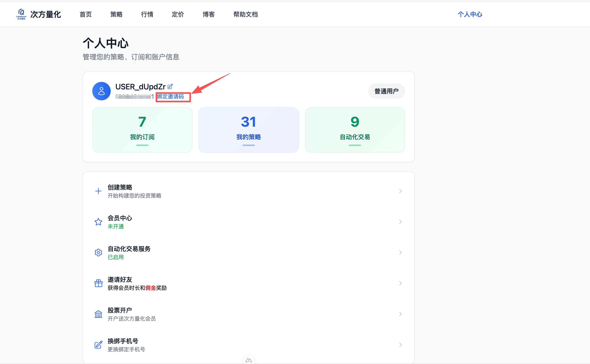The width and height of the screenshot is (590, 364).
Task: Click the star icon for 会员中心
Action: click(98, 222)
